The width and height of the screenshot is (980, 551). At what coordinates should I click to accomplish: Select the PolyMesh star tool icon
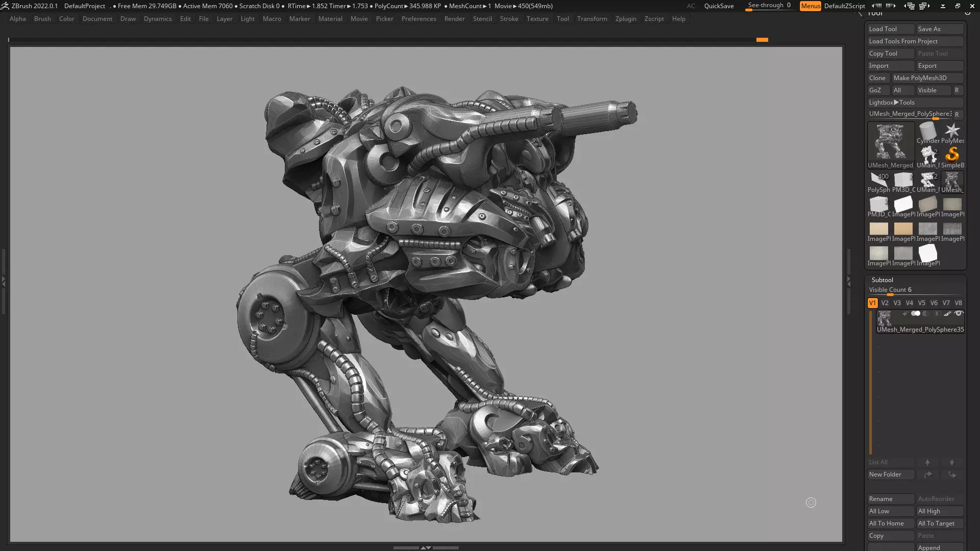point(952,132)
